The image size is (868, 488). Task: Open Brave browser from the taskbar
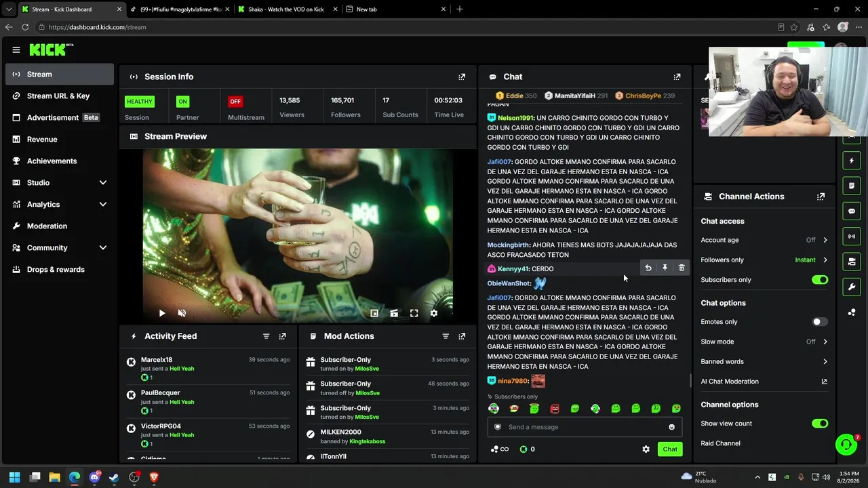pyautogui.click(x=154, y=477)
